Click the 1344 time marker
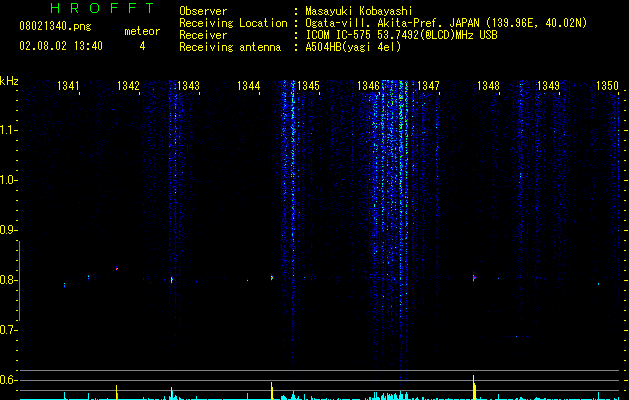Screen dimensions: 629x400 click(x=248, y=86)
